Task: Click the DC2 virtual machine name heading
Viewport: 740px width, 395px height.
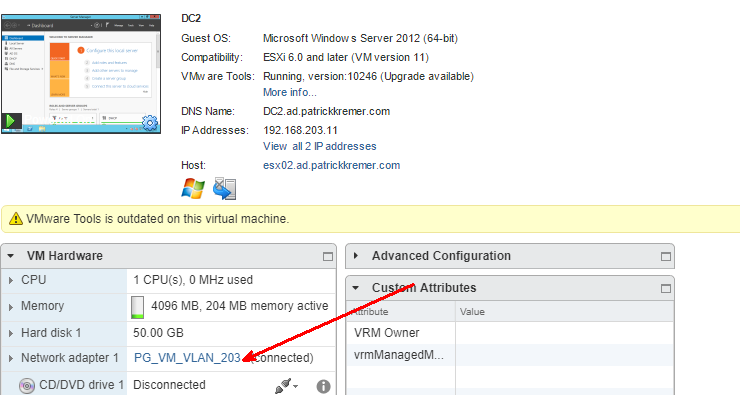Action: tap(191, 18)
